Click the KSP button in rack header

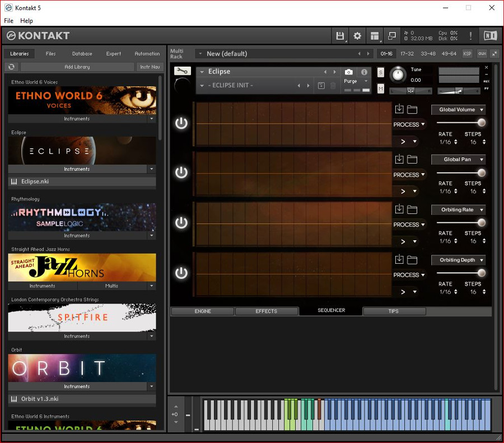467,54
